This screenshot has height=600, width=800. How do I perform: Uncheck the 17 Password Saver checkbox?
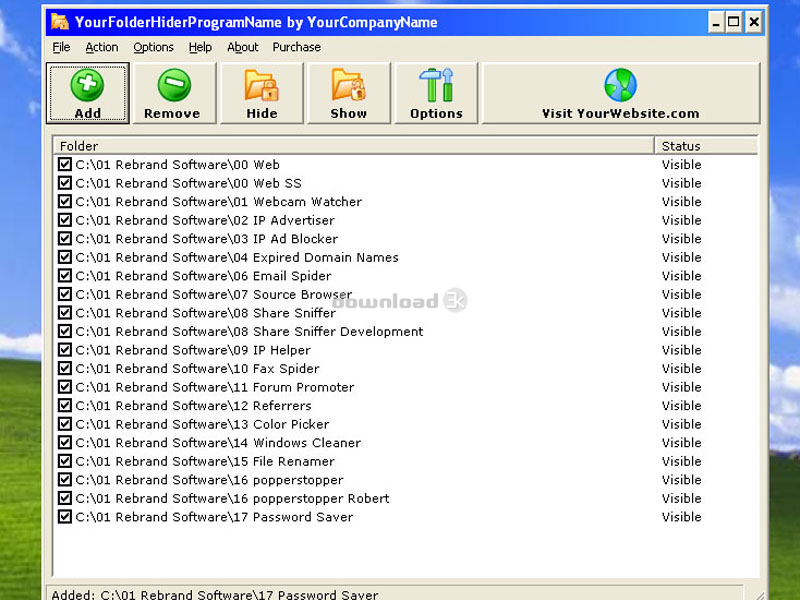[x=65, y=517]
